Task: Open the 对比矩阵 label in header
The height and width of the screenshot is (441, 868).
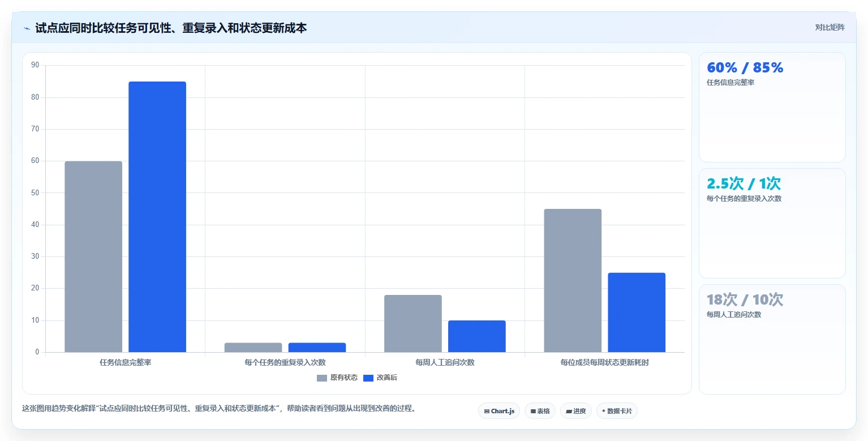Action: [x=830, y=28]
